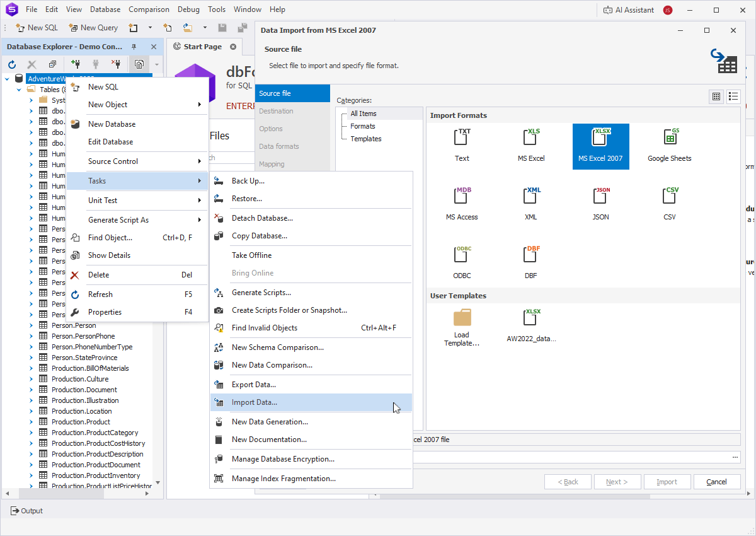Click the Load Template folder icon

[x=462, y=323]
